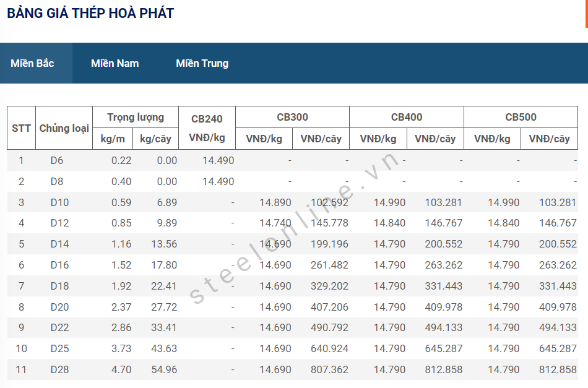
Task: Click the Trọng lượng header cell
Action: click(x=136, y=118)
